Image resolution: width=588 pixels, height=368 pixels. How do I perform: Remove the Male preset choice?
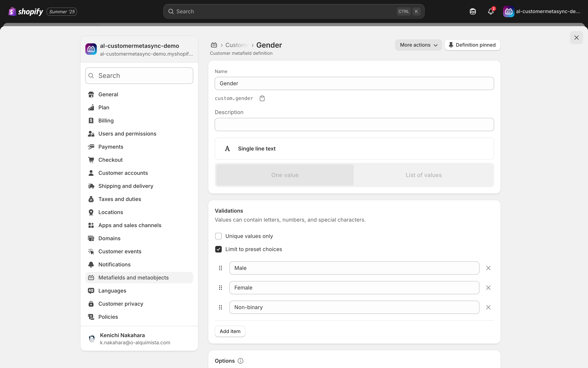coord(488,268)
